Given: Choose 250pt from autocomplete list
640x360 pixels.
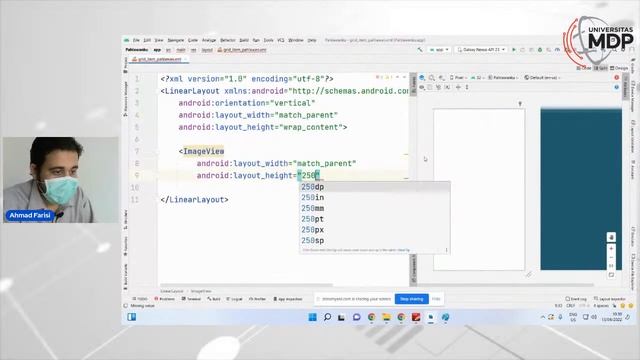Looking at the screenshot, I should pos(375,219).
